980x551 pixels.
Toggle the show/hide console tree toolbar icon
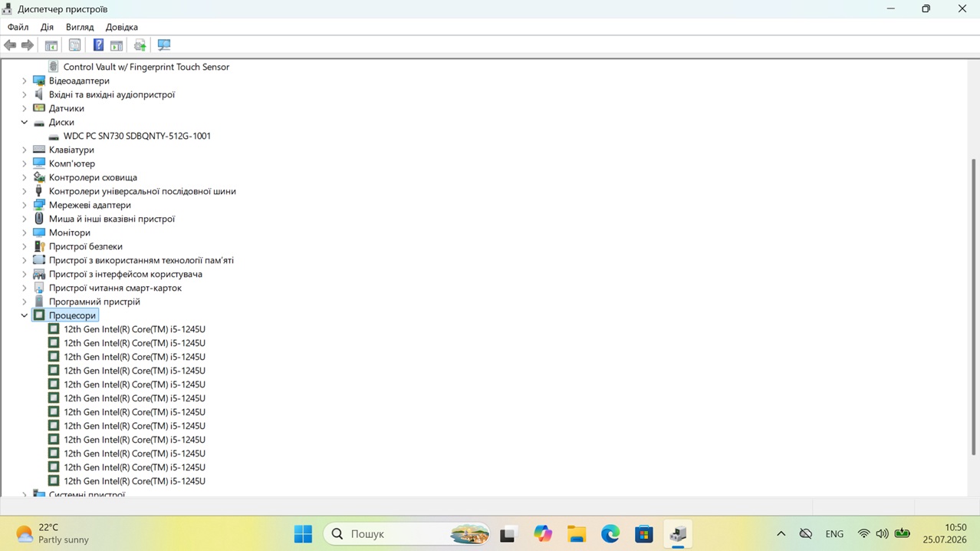pyautogui.click(x=51, y=45)
